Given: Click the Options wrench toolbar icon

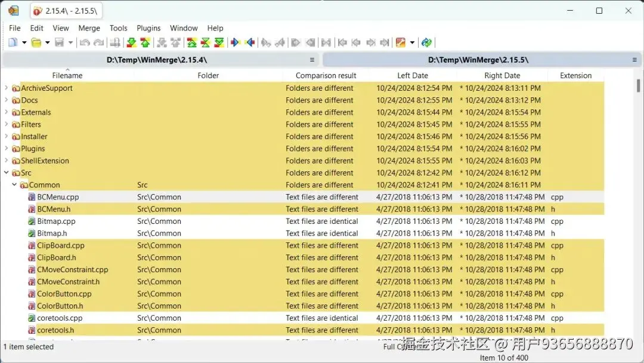Looking at the screenshot, I should (401, 42).
